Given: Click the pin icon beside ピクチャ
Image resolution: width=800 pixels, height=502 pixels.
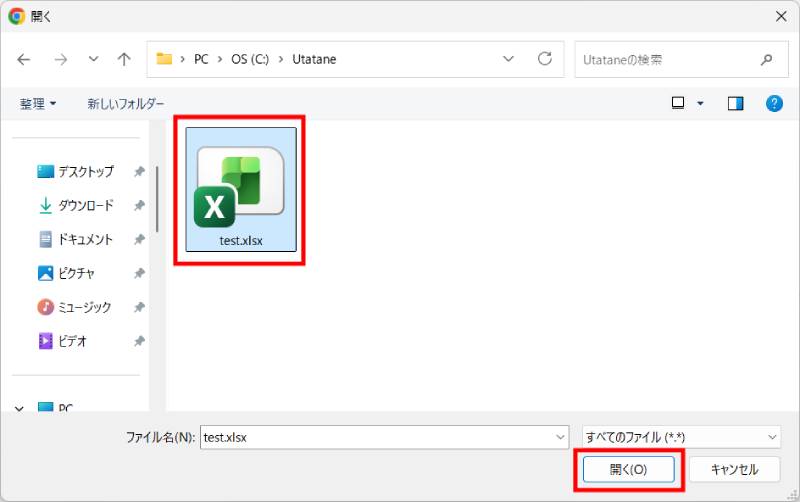Looking at the screenshot, I should pyautogui.click(x=139, y=273).
